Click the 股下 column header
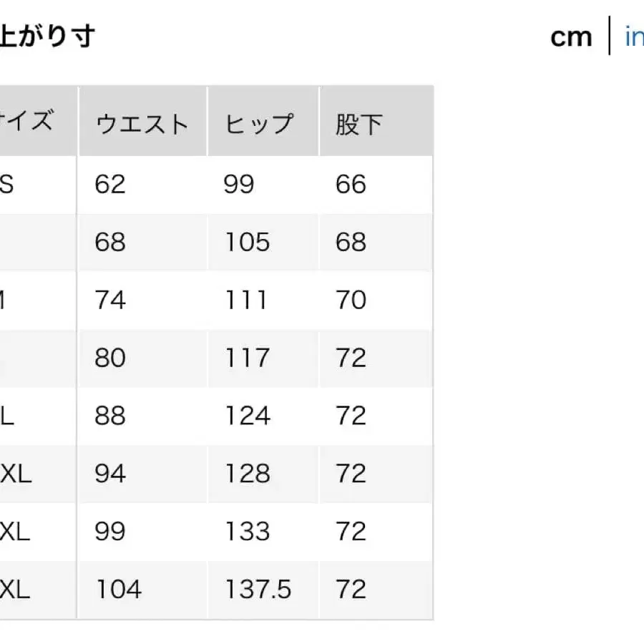 [358, 122]
